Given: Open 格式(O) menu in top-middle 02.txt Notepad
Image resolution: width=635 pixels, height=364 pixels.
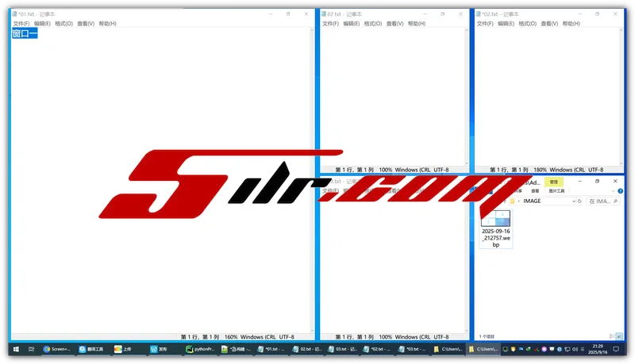Looking at the screenshot, I should pos(373,24).
